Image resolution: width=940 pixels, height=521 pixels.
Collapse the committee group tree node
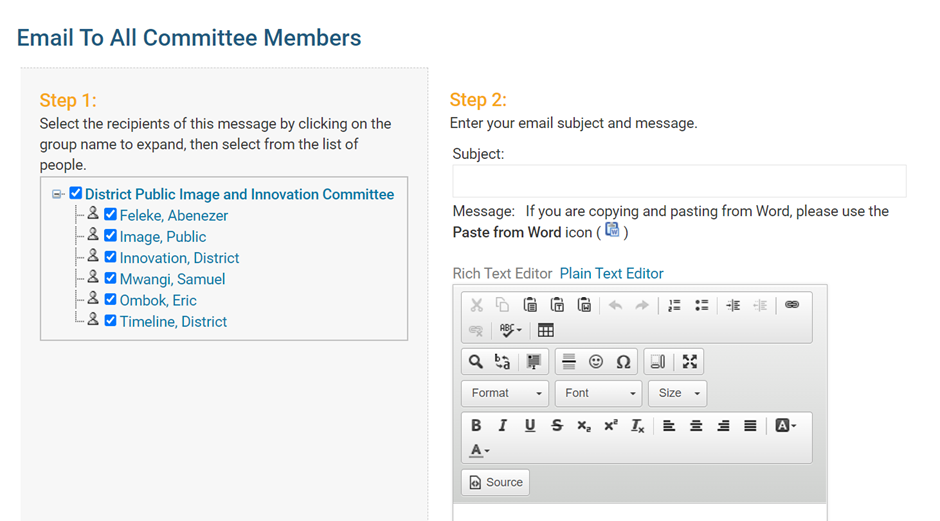tap(58, 194)
